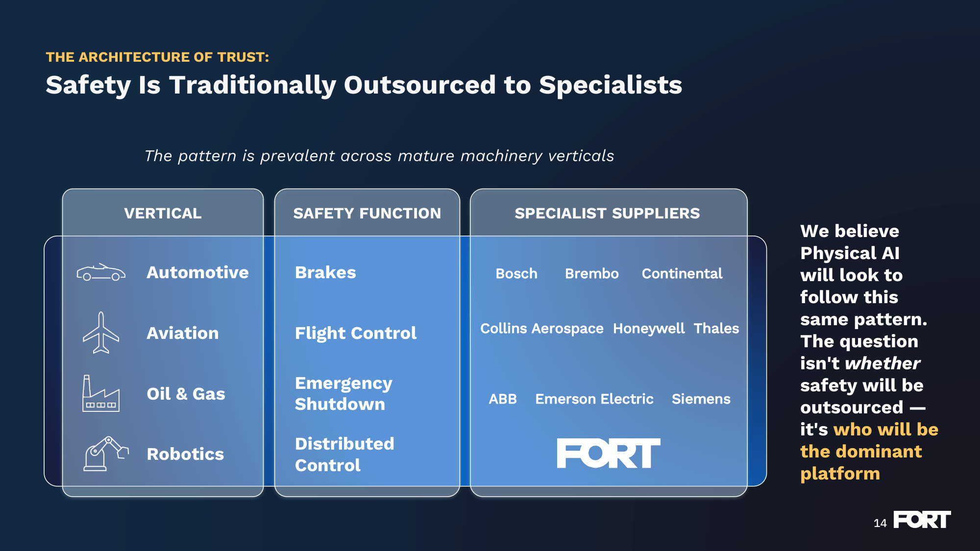Select the SAFETY FUNCTION column header
Screen dimensions: 980x551
[x=367, y=213]
